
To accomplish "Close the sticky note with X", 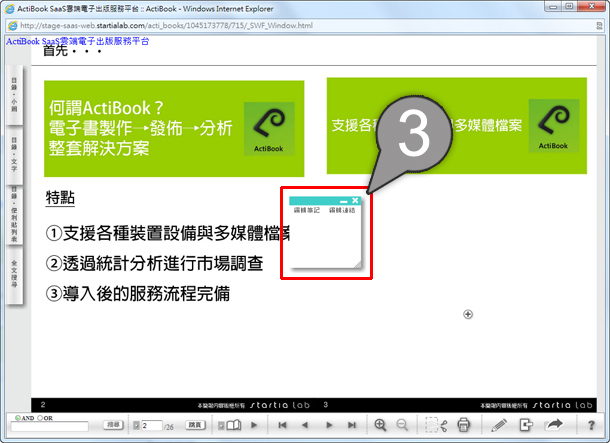I will click(x=355, y=201).
